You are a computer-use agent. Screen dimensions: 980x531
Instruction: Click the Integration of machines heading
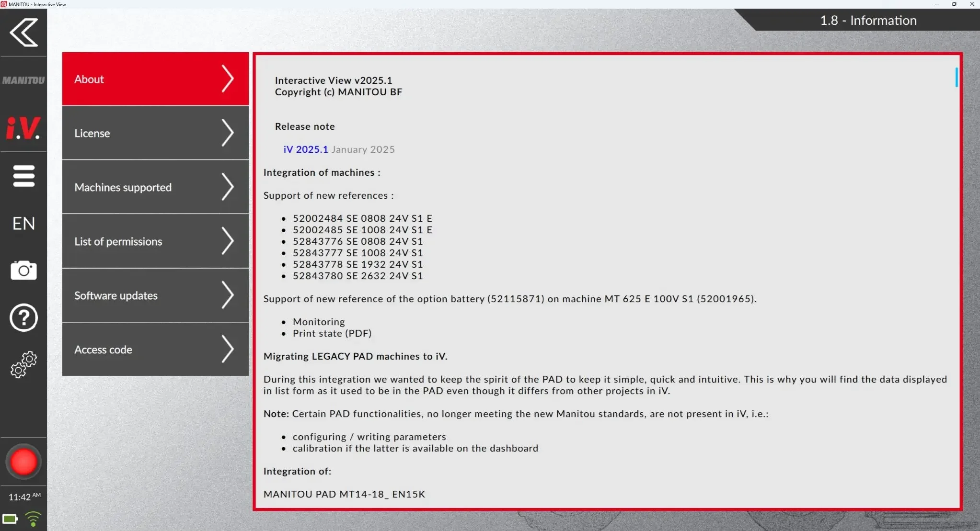[322, 172]
